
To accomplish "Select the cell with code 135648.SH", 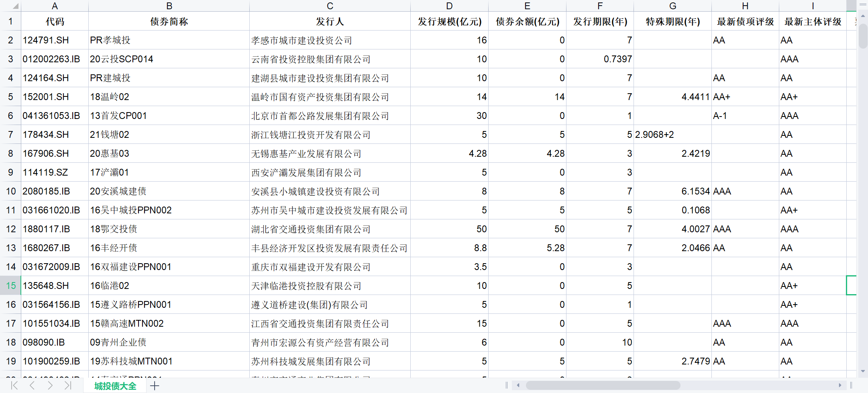I will tap(55, 286).
